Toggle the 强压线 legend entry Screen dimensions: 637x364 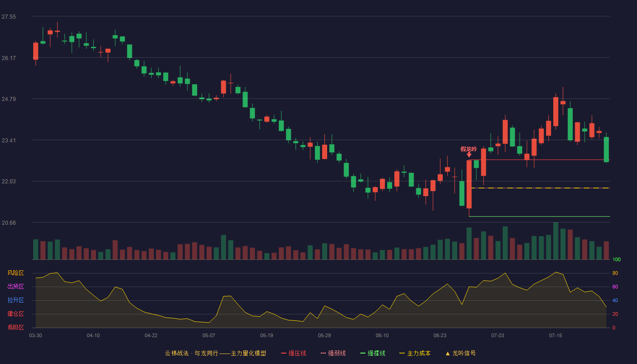[293, 353]
